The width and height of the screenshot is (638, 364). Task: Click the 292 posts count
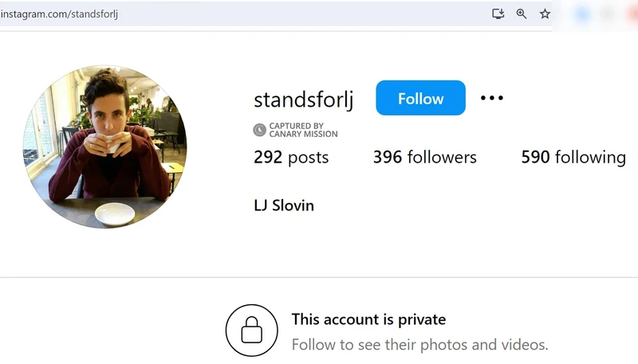(x=291, y=157)
